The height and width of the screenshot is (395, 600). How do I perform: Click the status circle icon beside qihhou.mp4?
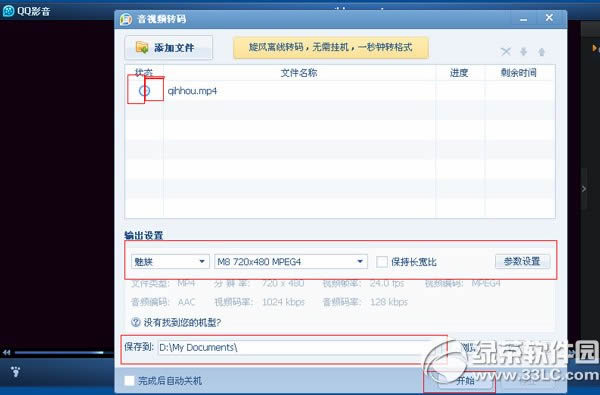[x=144, y=91]
